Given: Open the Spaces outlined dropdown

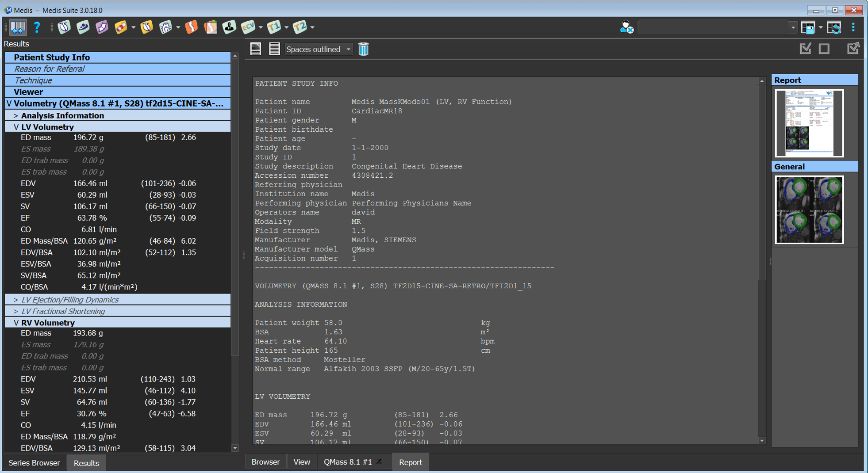Looking at the screenshot, I should (318, 49).
